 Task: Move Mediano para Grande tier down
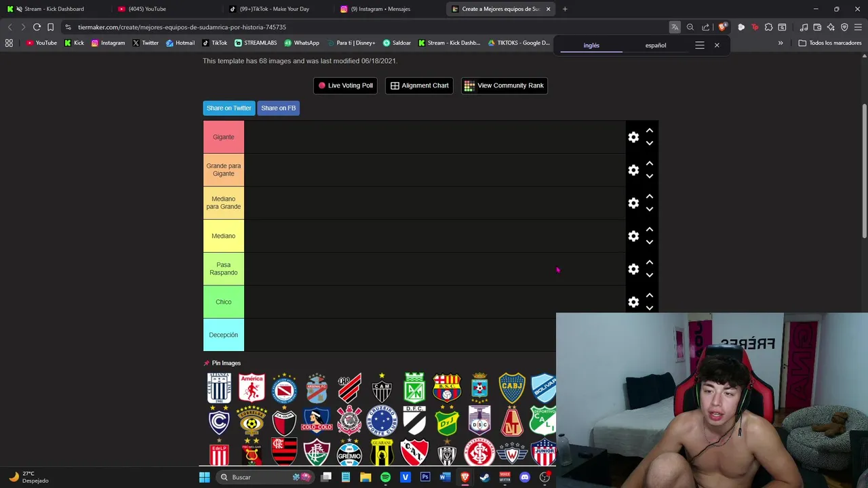tap(650, 209)
